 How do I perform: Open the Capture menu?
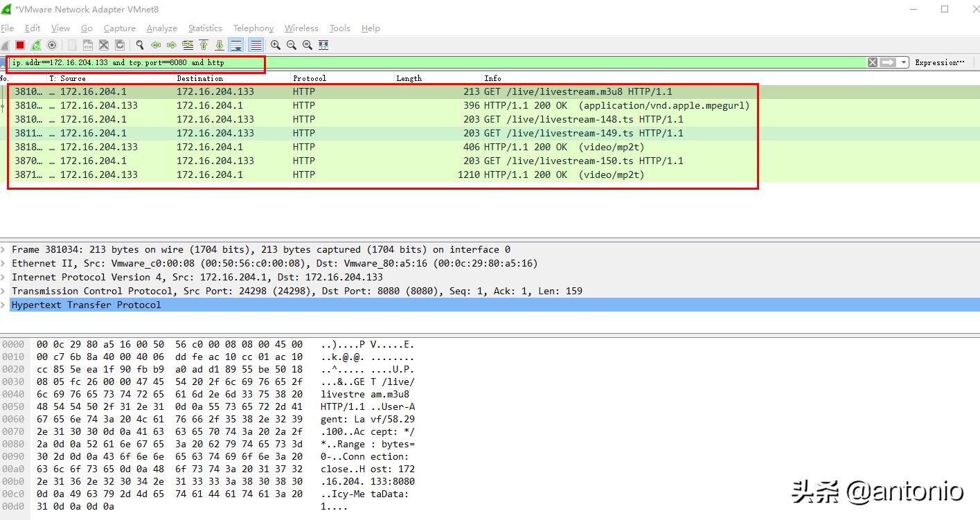coord(120,28)
